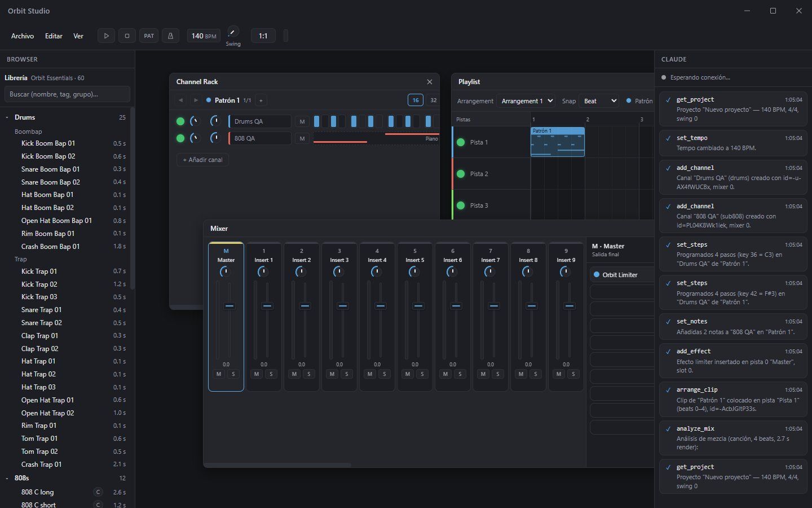Toggle the Pista 1 track enable light
Screen dimensions: 812x508
(x=461, y=142)
